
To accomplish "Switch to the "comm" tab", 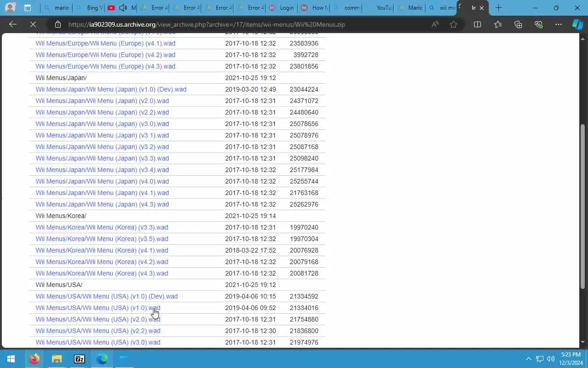I will coord(345,8).
